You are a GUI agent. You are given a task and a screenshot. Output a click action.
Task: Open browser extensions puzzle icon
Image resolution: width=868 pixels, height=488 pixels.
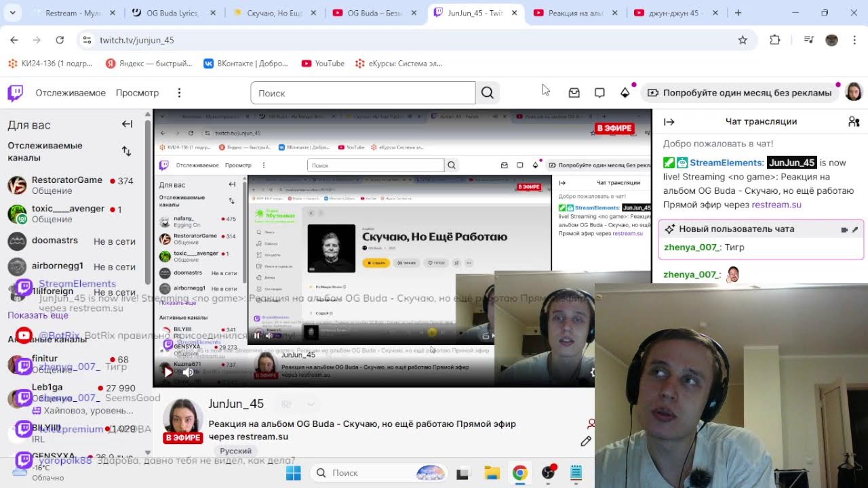[x=775, y=40]
